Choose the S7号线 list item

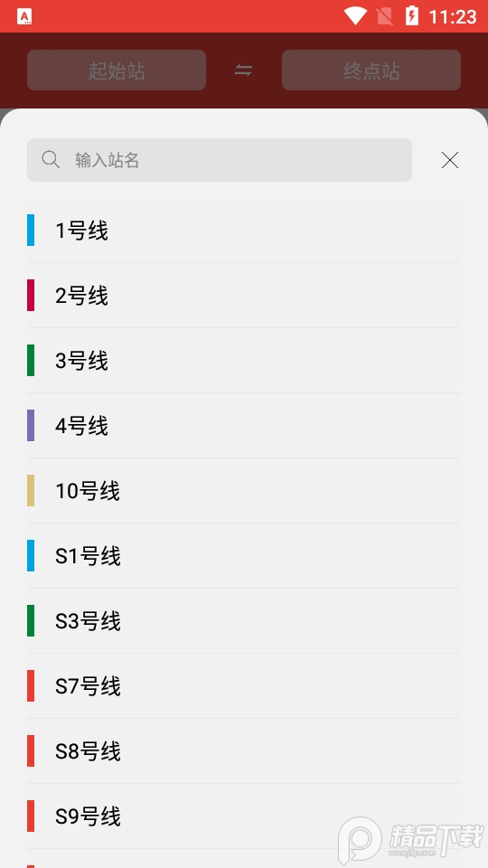[x=244, y=686]
